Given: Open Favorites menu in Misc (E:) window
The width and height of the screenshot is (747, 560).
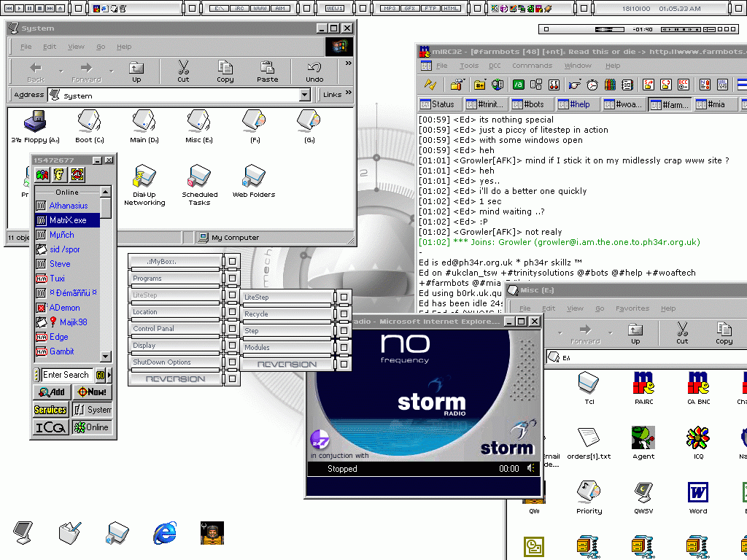Looking at the screenshot, I should point(632,308).
